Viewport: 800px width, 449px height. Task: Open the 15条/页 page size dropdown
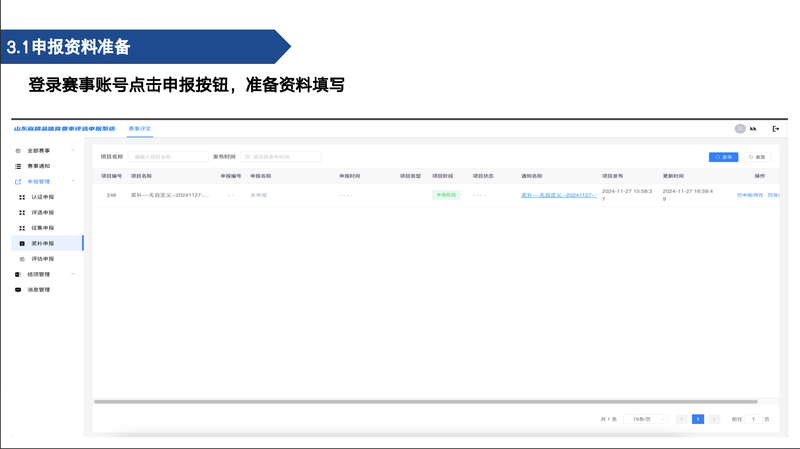pos(645,419)
